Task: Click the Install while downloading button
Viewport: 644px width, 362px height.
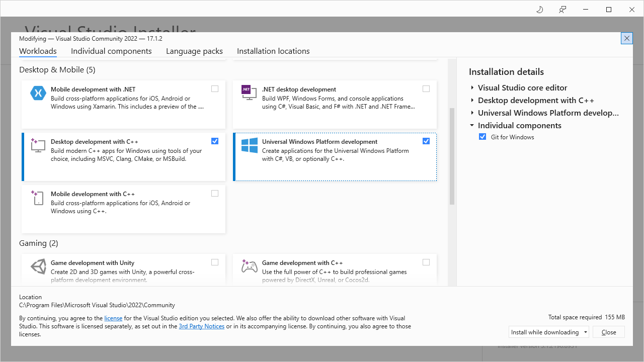Action: [x=545, y=332]
